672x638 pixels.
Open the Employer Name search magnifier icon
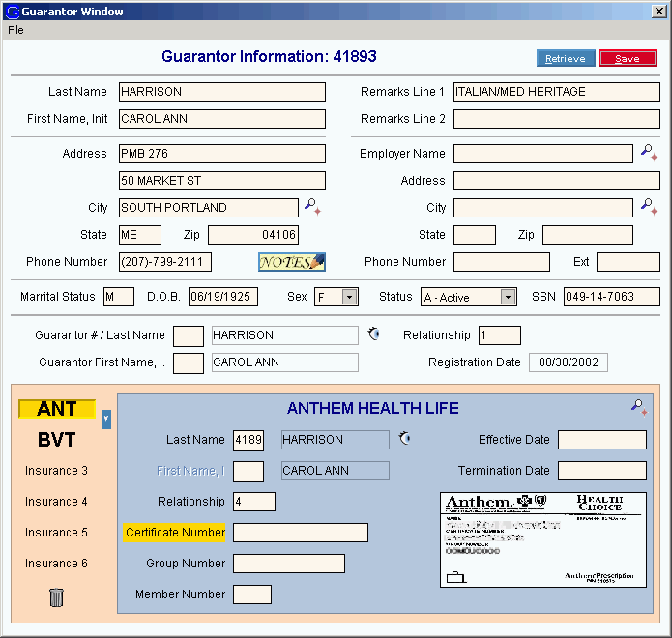[648, 152]
